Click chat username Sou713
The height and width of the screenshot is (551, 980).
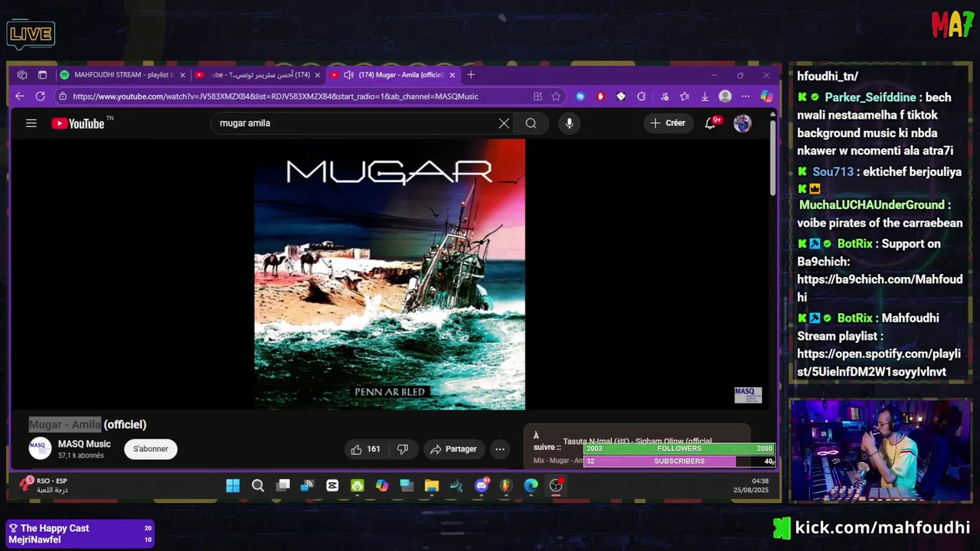coord(833,171)
